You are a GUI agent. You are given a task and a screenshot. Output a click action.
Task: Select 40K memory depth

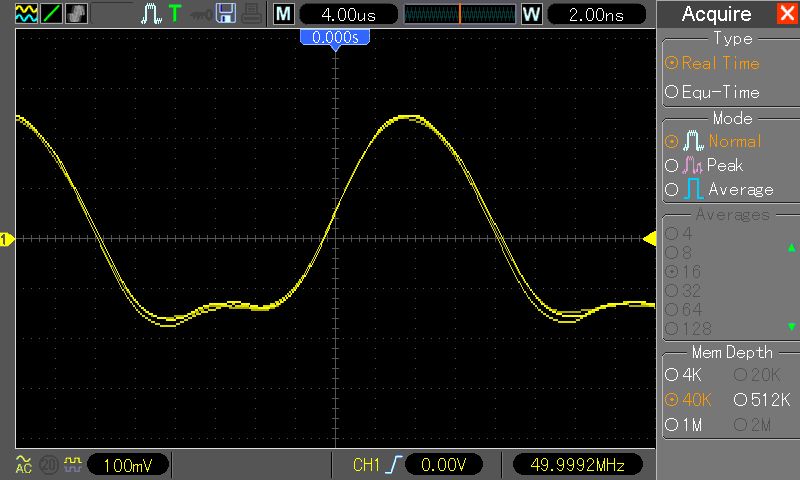(688, 400)
